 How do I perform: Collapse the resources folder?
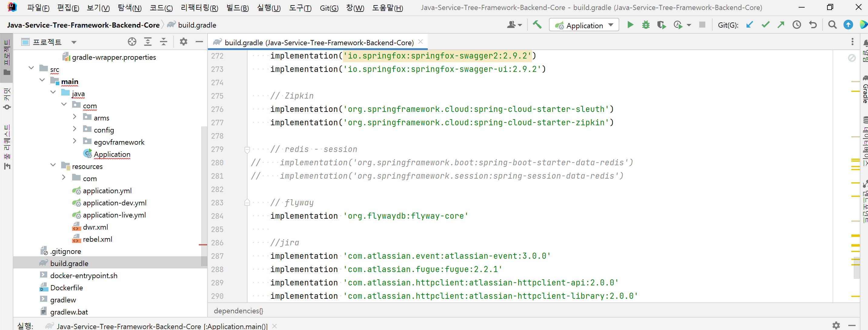coord(53,166)
